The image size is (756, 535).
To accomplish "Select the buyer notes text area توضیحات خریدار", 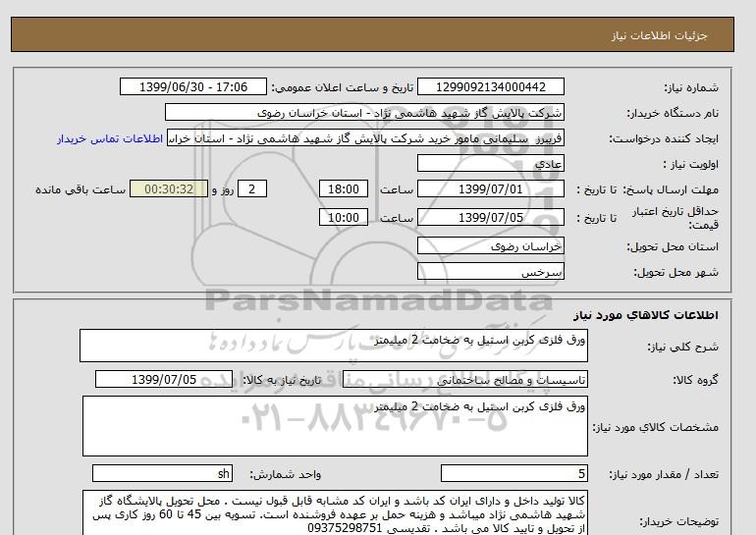I will (335, 512).
